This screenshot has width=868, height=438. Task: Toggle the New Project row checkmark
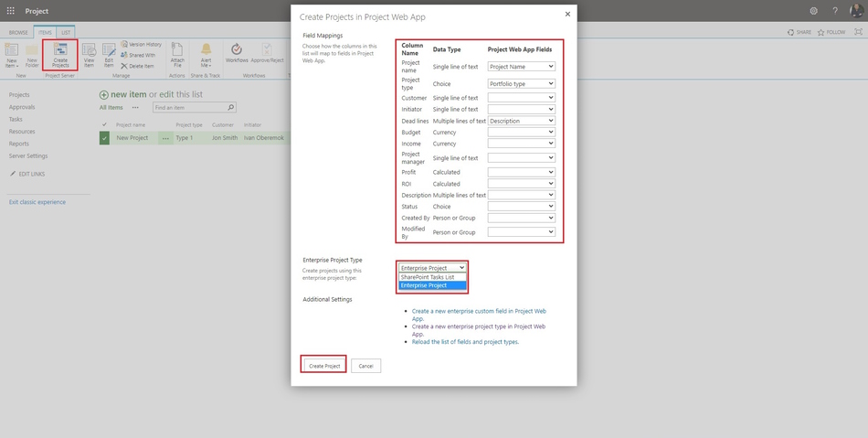click(105, 138)
